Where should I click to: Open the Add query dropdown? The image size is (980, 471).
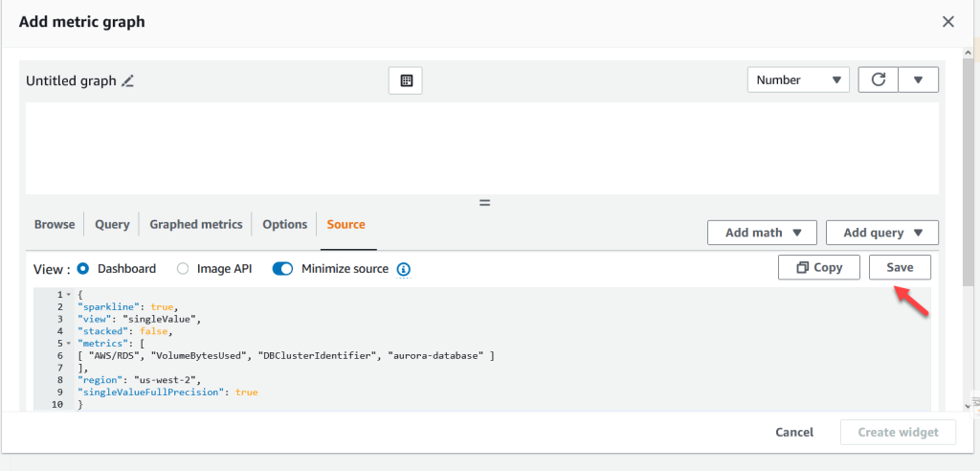(x=881, y=233)
